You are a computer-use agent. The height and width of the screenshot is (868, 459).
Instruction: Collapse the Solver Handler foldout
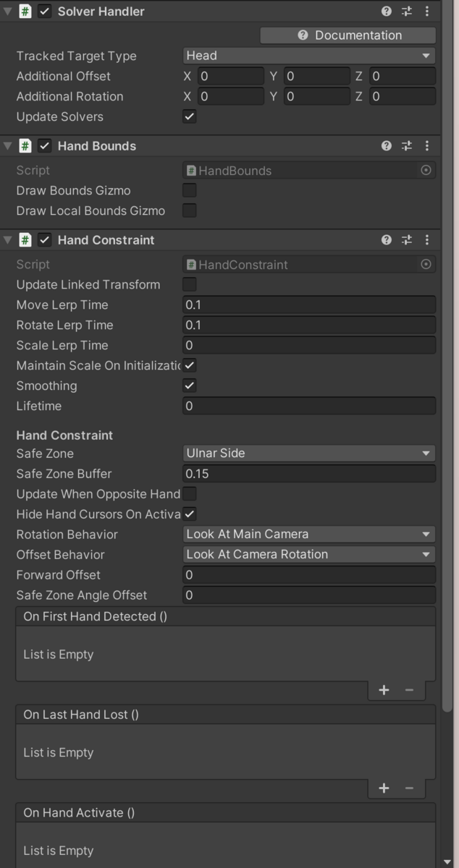coord(7,12)
